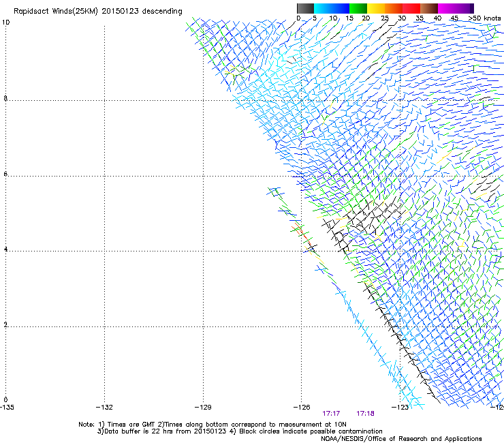The width and height of the screenshot is (504, 443).
Task: Click the note 'Times are GMT' line
Action: tap(212, 425)
